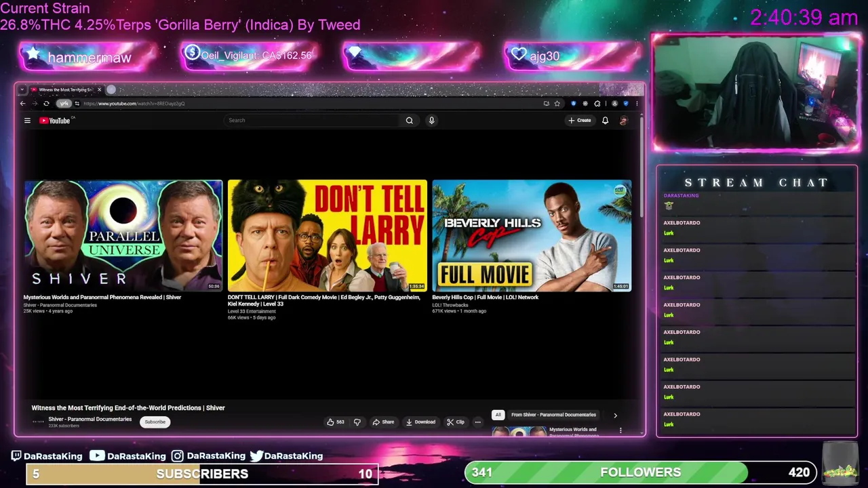The width and height of the screenshot is (868, 488).
Task: Open site information icon in address bar
Action: pyautogui.click(x=77, y=104)
